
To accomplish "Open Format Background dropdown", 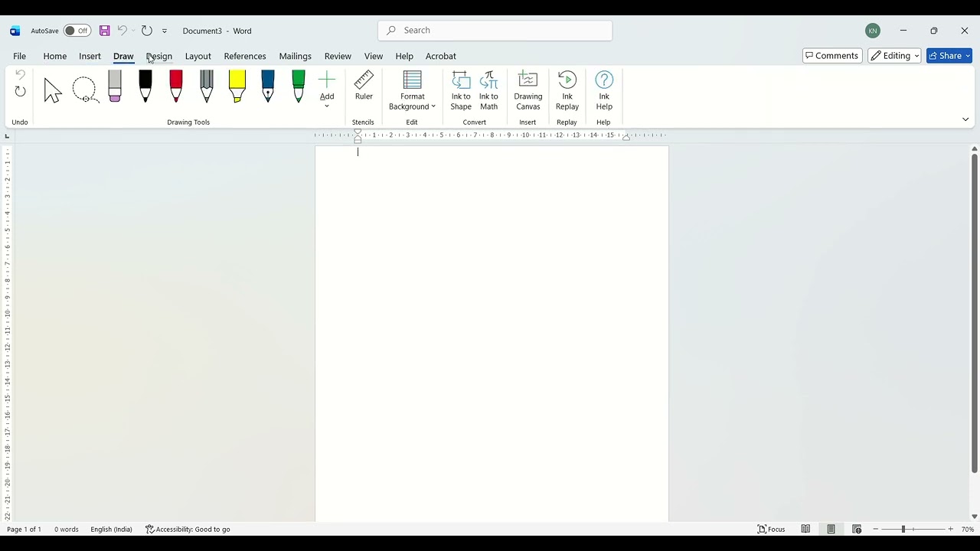I will (x=412, y=90).
